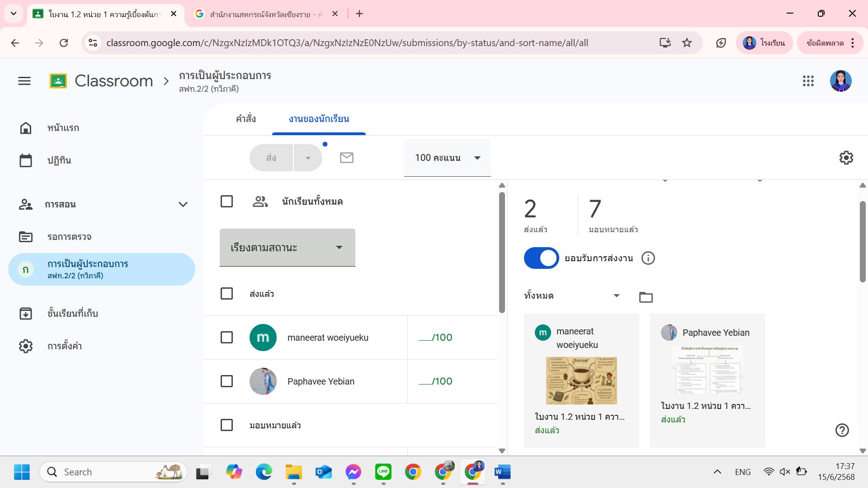Open assignment settings gear icon

(x=846, y=158)
